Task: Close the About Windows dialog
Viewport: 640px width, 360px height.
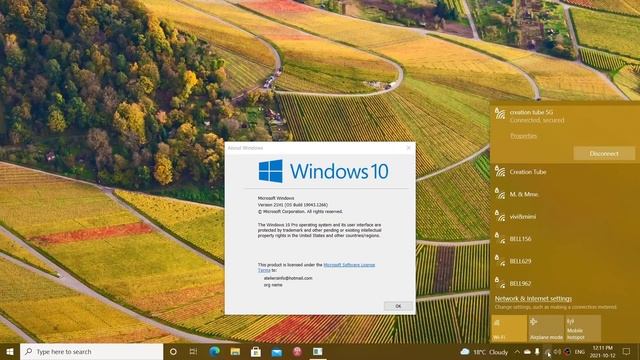Action: [x=409, y=148]
